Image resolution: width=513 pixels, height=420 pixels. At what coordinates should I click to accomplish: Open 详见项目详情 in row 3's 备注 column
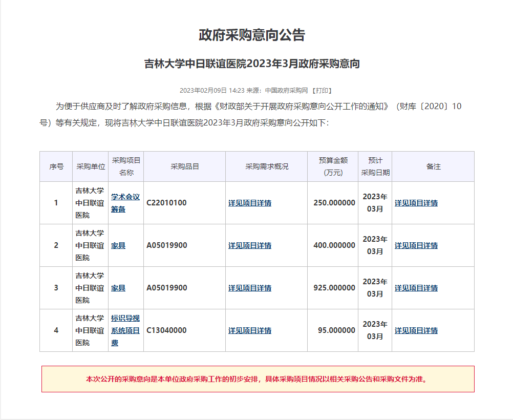tap(416, 288)
